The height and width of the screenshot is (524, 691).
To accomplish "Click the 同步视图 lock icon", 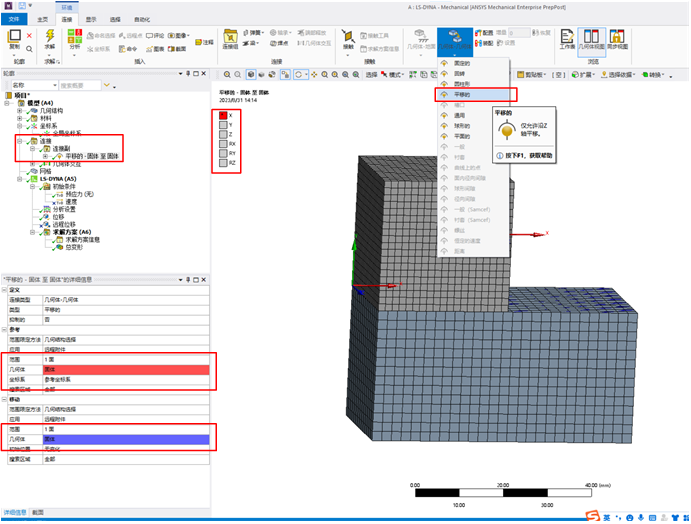I will [x=617, y=36].
